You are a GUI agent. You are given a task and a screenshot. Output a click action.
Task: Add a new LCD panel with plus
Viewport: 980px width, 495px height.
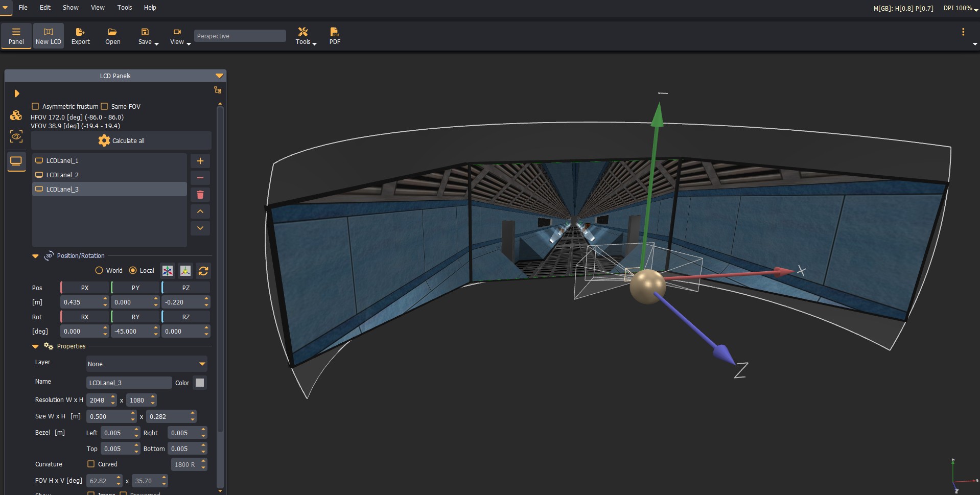(200, 161)
